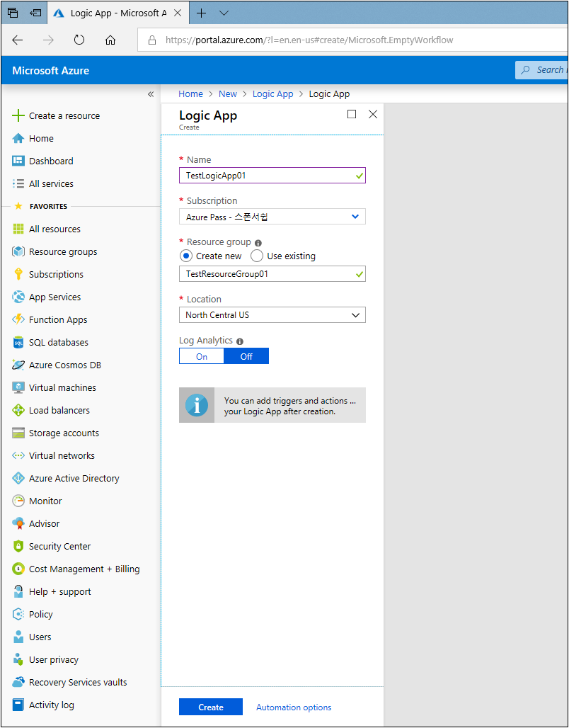Click the Azure search box
The width and height of the screenshot is (569, 728).
pos(541,70)
